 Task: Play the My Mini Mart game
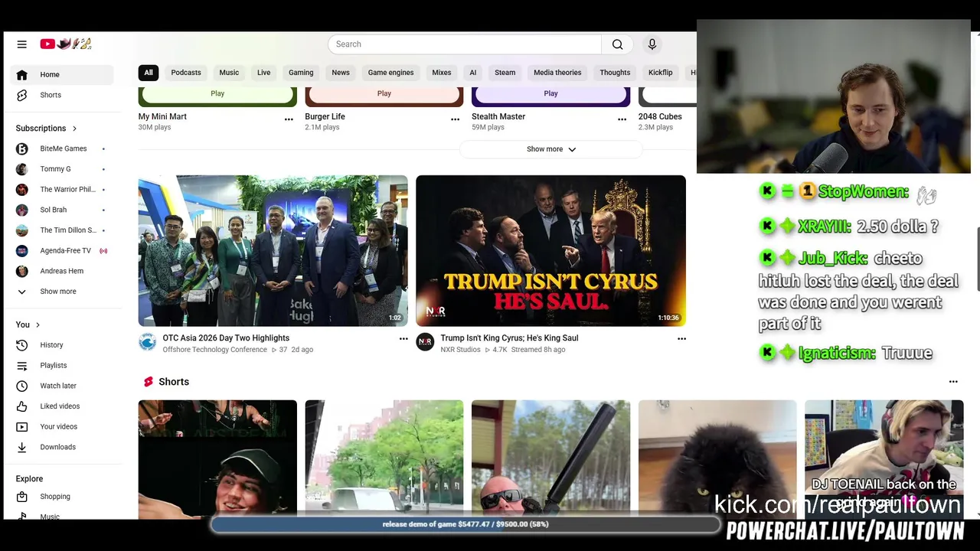[x=217, y=94]
